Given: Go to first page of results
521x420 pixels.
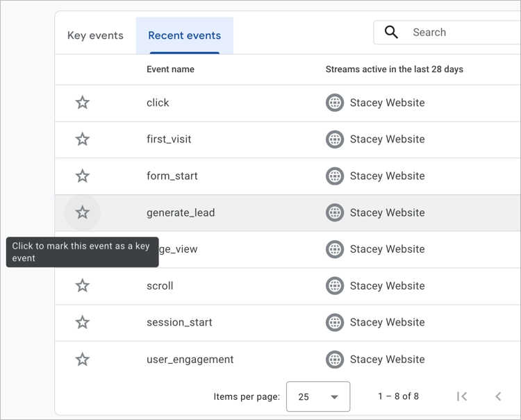Looking at the screenshot, I should 462,396.
